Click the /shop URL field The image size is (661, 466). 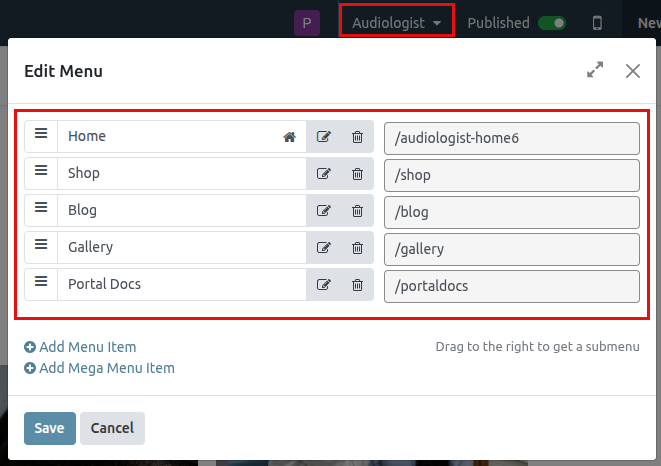click(511, 175)
